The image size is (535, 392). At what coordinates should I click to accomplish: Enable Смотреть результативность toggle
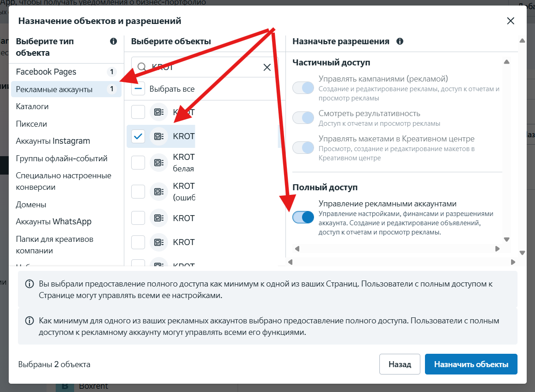[x=303, y=117]
